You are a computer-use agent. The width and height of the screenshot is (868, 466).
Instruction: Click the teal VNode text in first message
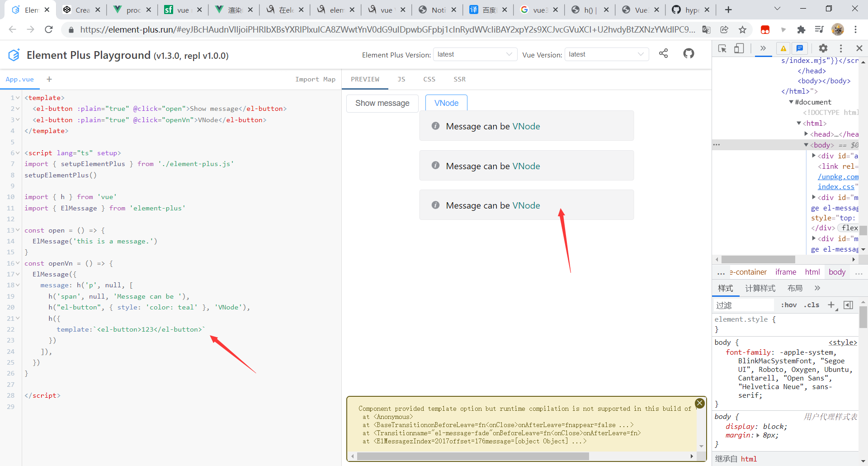point(526,126)
